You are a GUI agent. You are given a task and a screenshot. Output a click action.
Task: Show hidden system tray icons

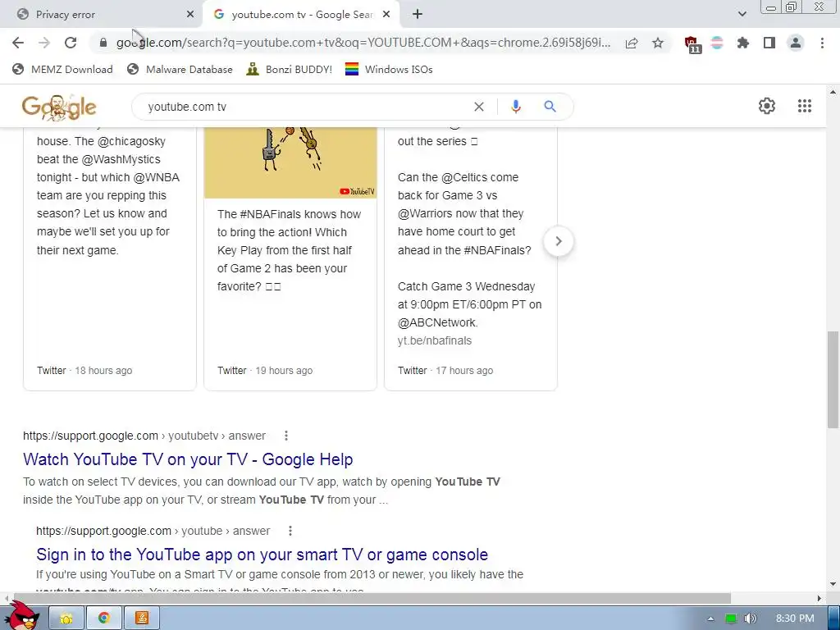(x=710, y=619)
